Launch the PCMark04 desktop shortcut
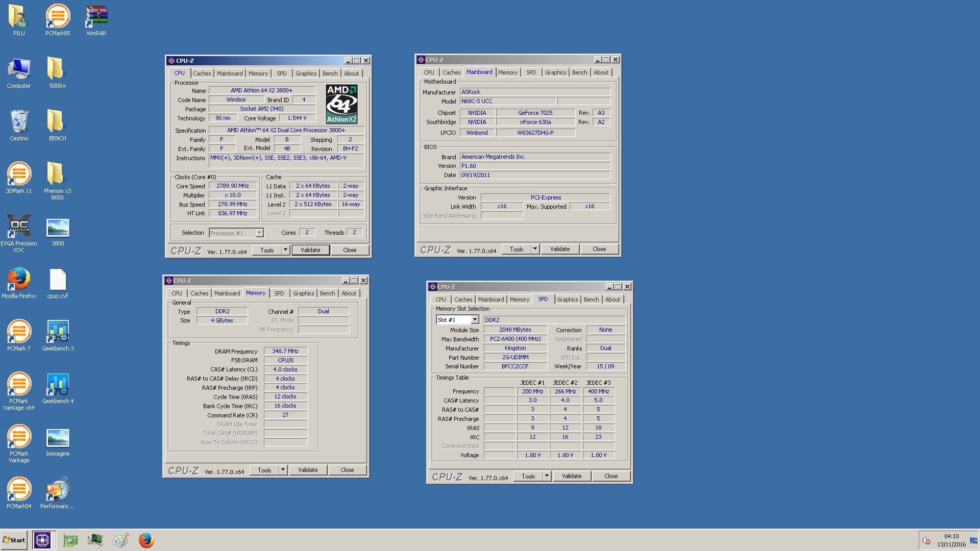Image resolution: width=980 pixels, height=551 pixels. pyautogui.click(x=19, y=493)
